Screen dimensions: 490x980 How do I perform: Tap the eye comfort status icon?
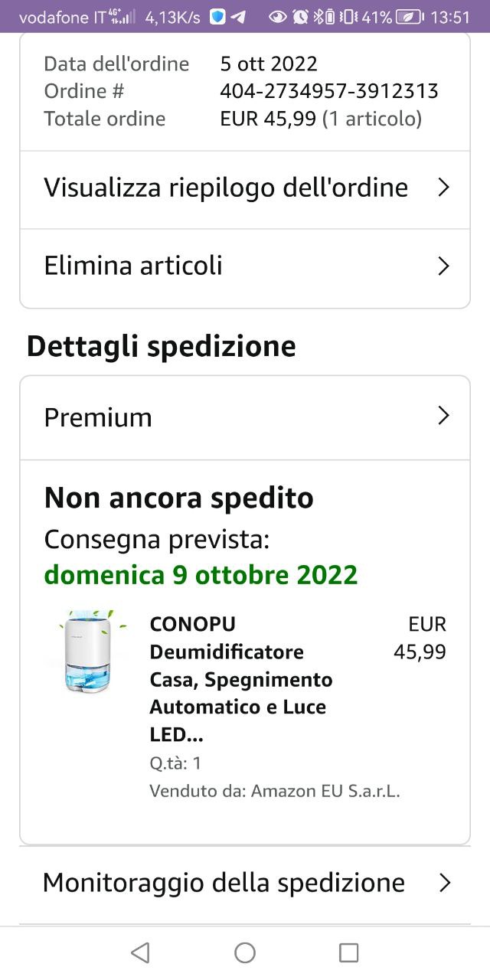point(278,17)
